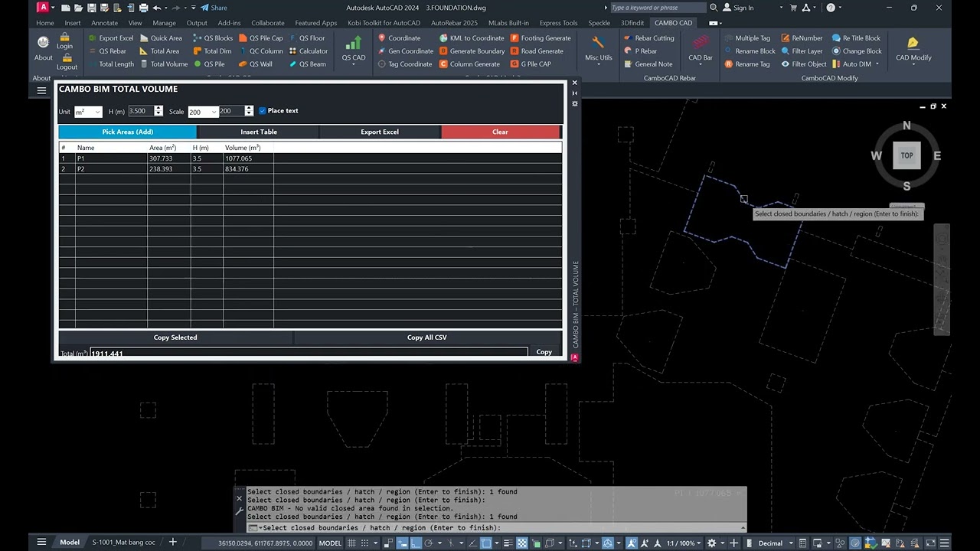The height and width of the screenshot is (551, 980).
Task: Select the P1 row in volume table
Action: [x=310, y=158]
